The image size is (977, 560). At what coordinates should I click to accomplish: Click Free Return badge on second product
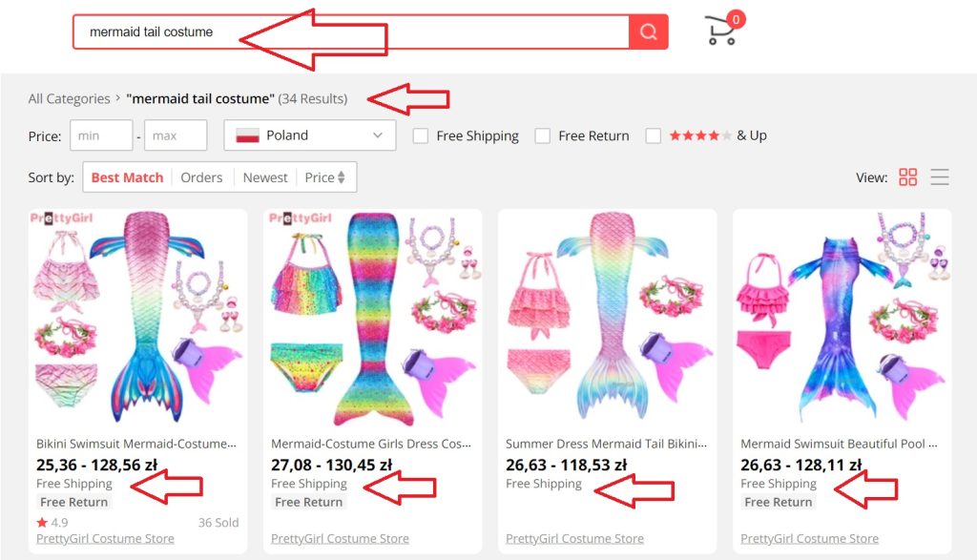tap(308, 502)
